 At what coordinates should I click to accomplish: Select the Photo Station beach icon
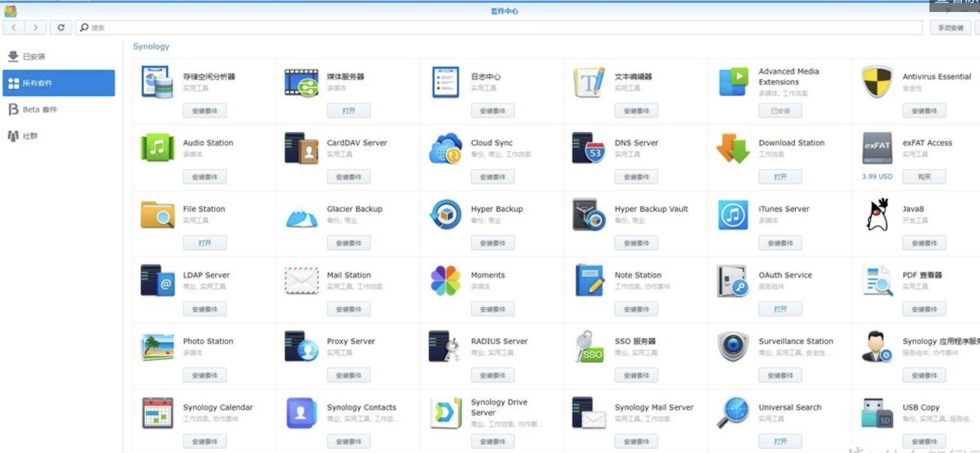coord(157,347)
